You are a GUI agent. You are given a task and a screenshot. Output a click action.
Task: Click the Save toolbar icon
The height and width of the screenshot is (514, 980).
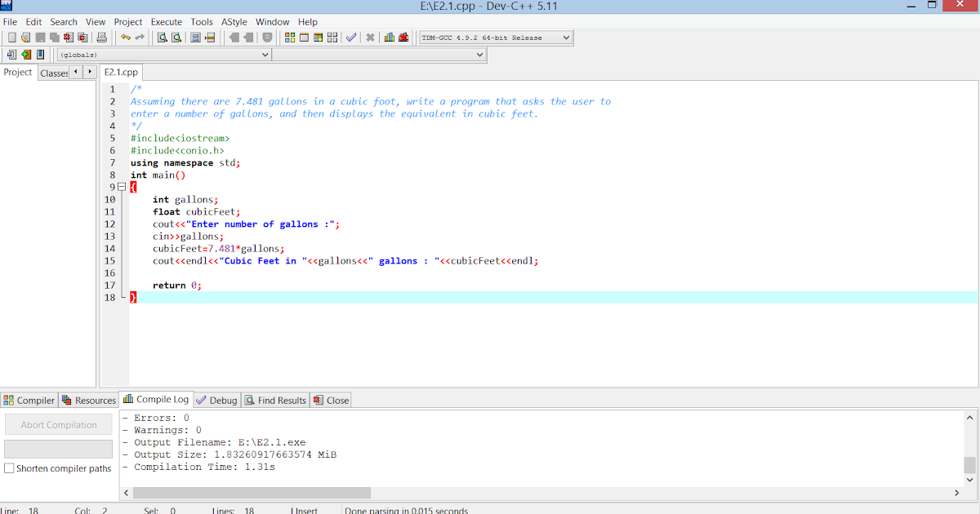click(x=40, y=38)
